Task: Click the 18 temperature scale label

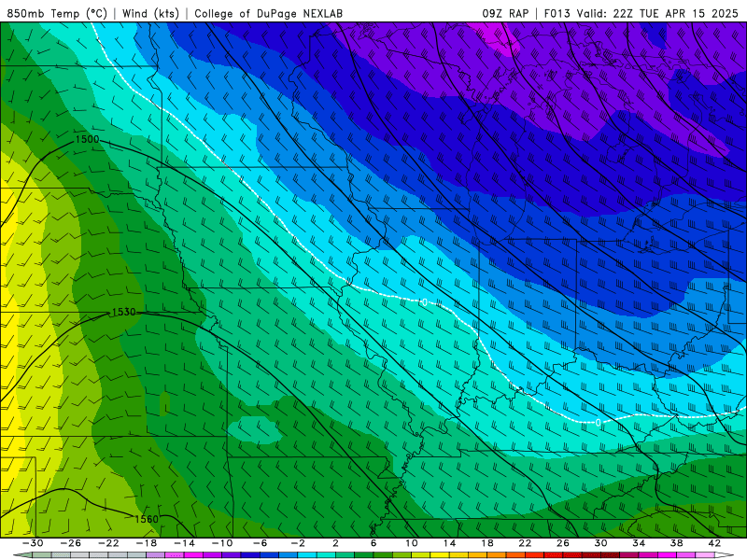Action: [x=486, y=543]
